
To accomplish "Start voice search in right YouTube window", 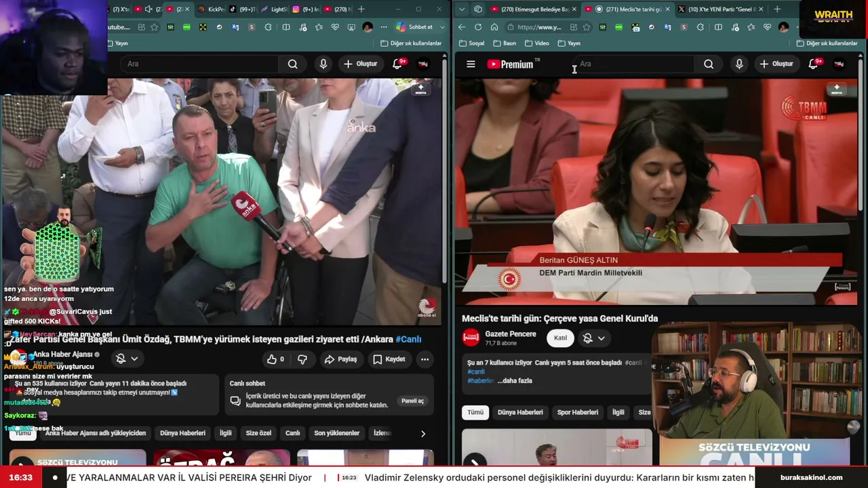I will pos(739,64).
